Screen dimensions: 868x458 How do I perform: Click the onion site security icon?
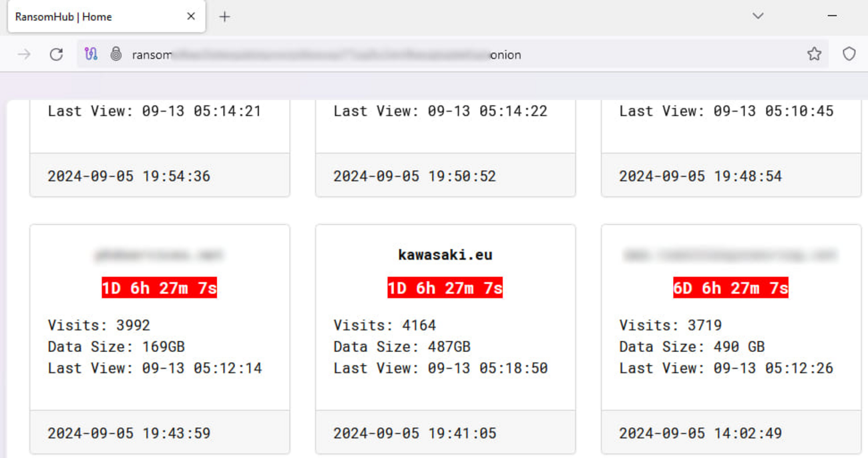click(116, 54)
